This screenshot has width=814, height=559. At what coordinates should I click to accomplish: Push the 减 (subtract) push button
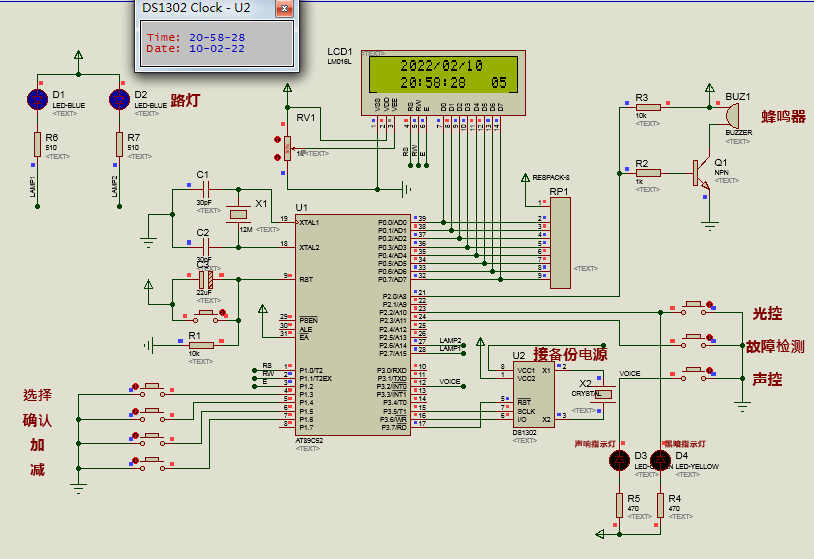coord(153,463)
